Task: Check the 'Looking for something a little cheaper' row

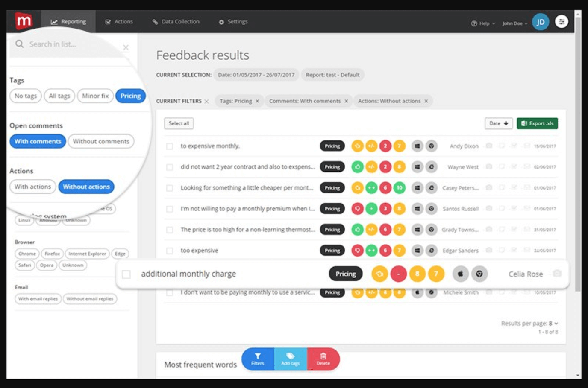Action: point(170,188)
